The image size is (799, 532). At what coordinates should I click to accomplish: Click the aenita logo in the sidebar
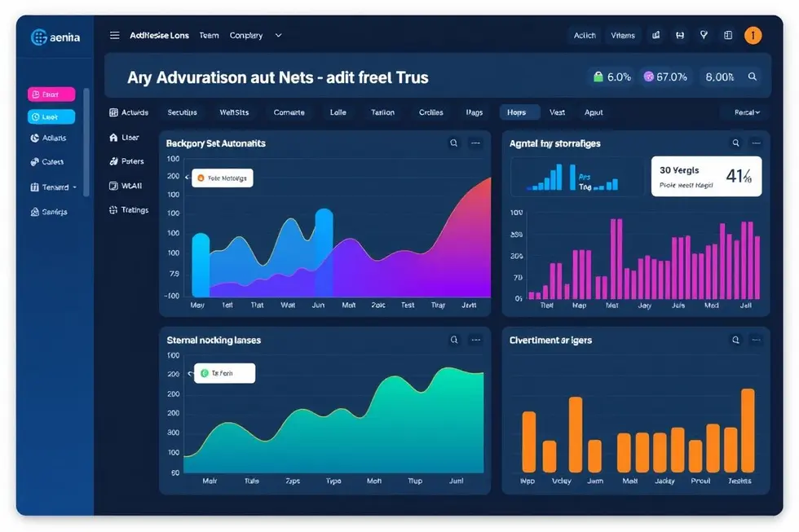[55, 37]
